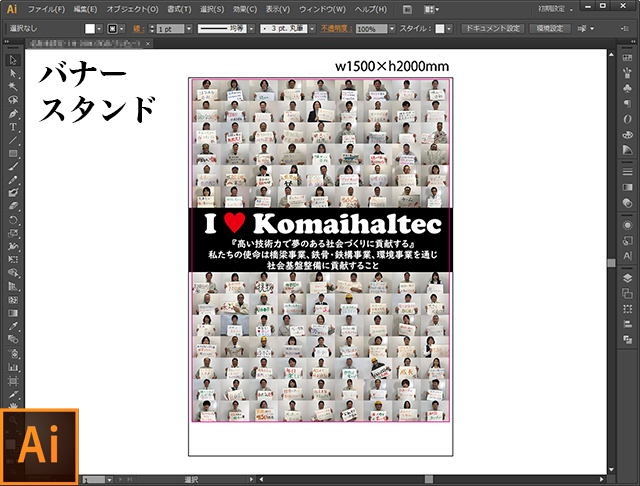Pick the Free Transform tool
This screenshot has height=486, width=640.
click(13, 260)
